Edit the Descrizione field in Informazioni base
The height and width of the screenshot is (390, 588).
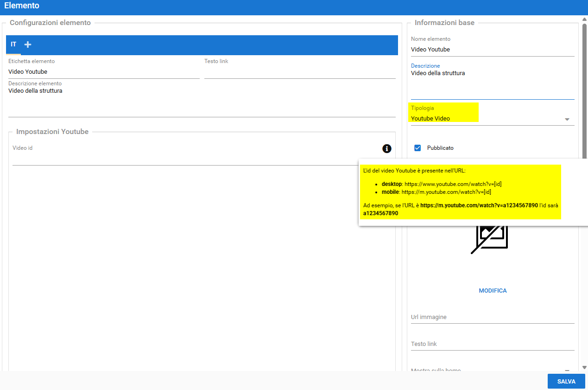click(492, 83)
